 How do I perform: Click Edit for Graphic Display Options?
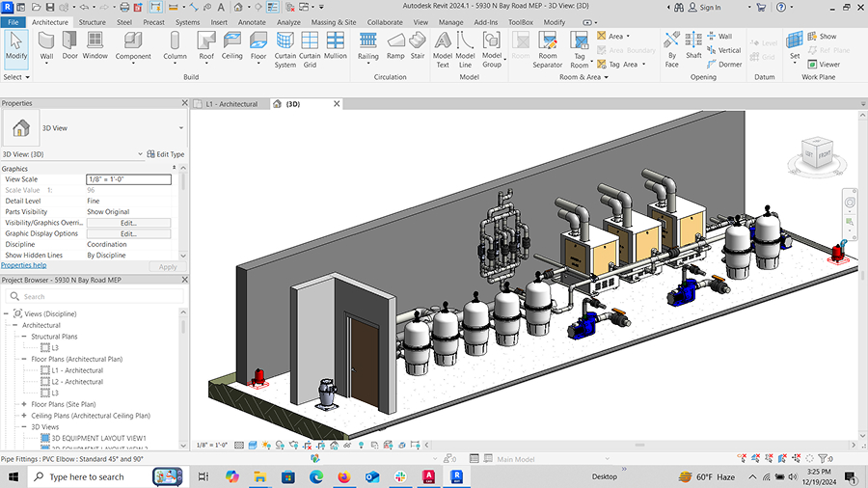click(x=128, y=233)
